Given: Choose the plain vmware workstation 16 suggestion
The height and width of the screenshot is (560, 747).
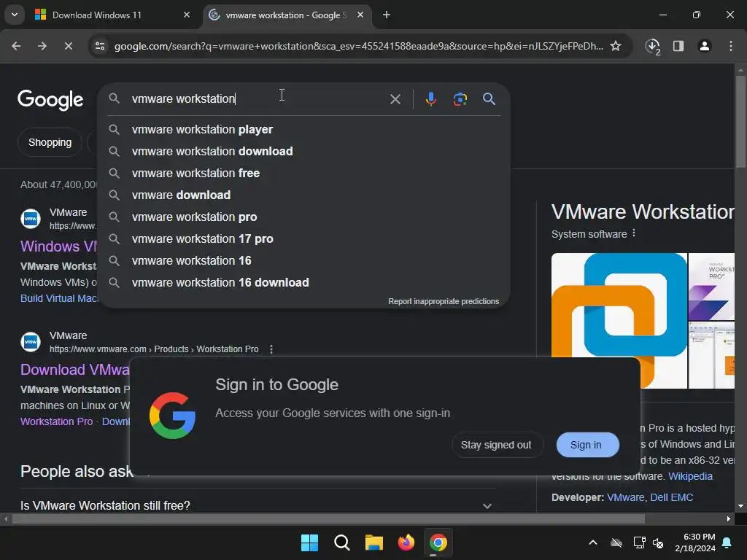Looking at the screenshot, I should [x=304, y=261].
